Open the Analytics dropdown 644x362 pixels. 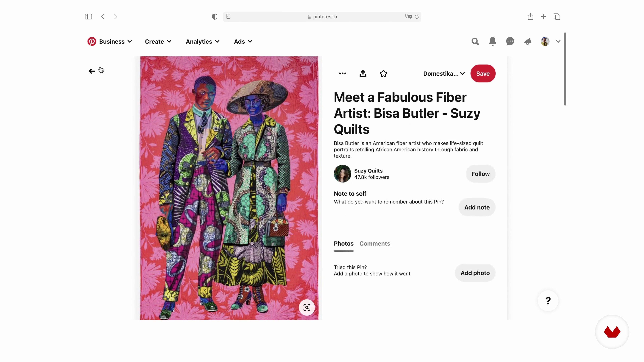coord(202,41)
